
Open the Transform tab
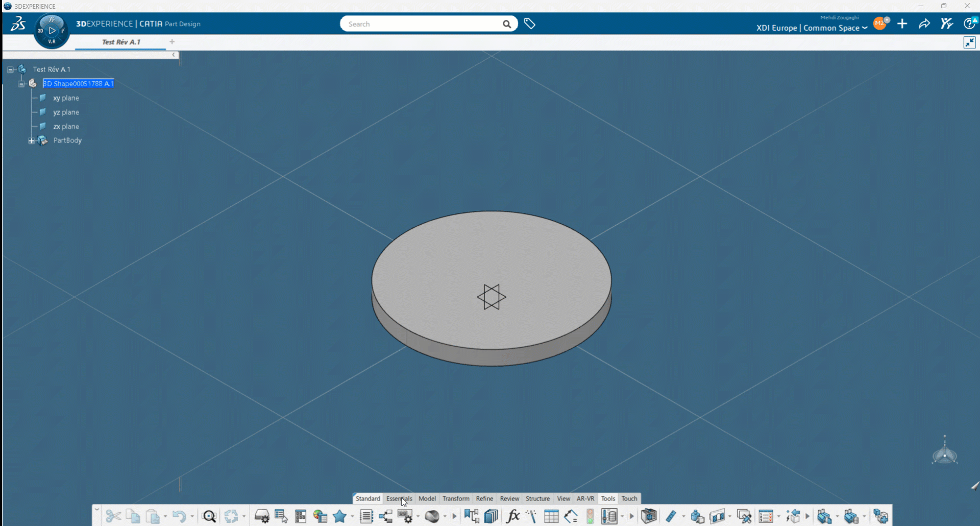(456, 498)
